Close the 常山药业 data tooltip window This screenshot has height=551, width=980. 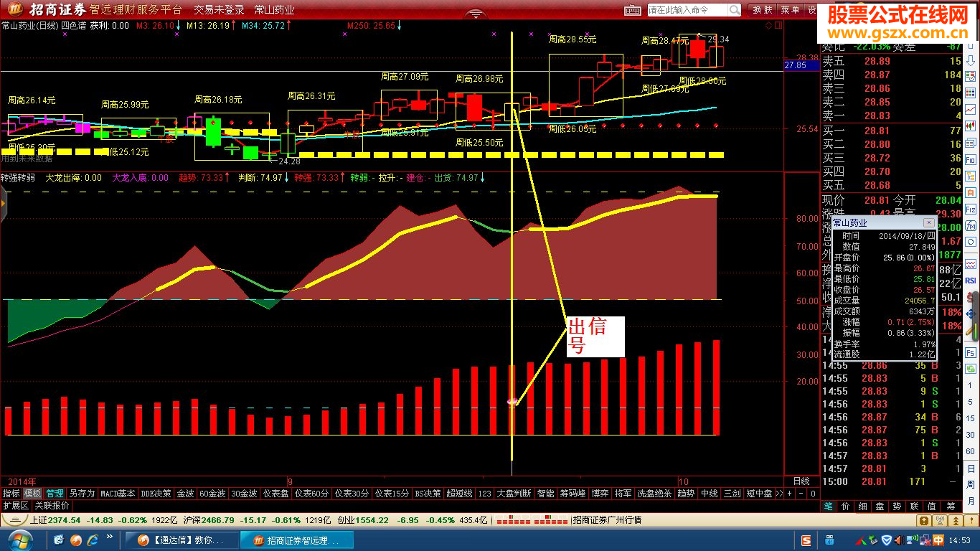coord(928,223)
